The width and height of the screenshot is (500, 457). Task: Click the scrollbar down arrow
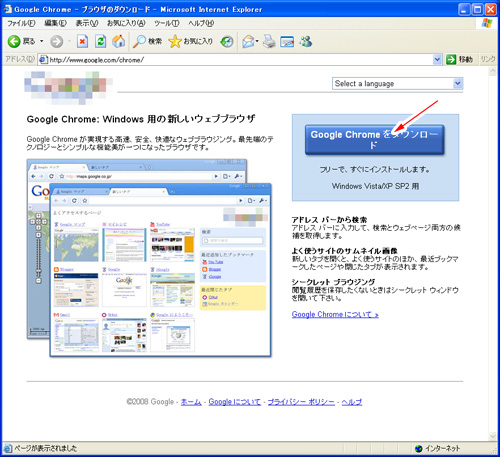pyautogui.click(x=493, y=436)
